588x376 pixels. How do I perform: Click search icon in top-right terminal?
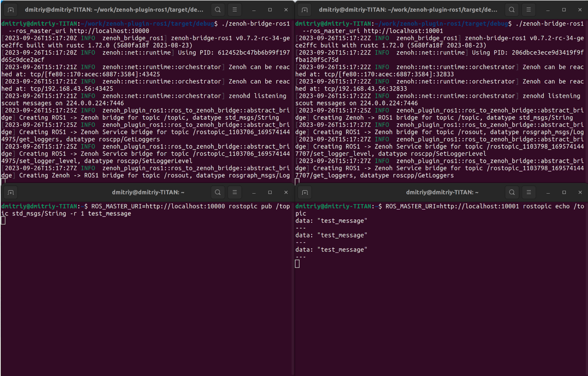point(511,10)
